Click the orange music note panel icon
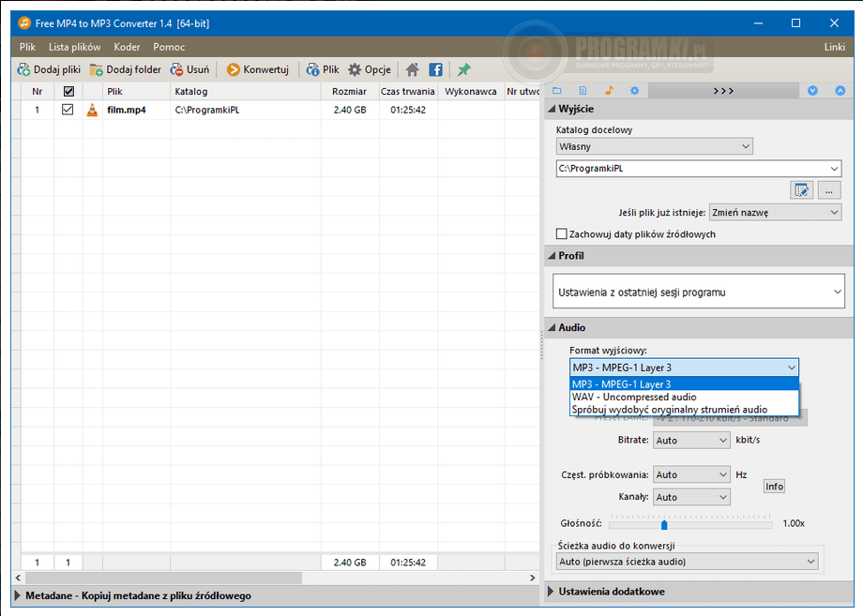Screen dimensions: 863x616 pyautogui.click(x=609, y=91)
